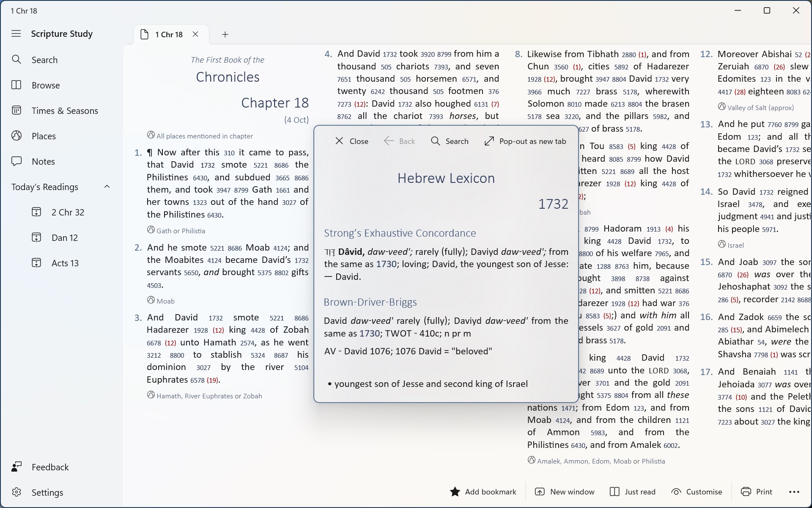The image size is (812, 508).
Task: Open a new reading tab
Action: click(225, 34)
